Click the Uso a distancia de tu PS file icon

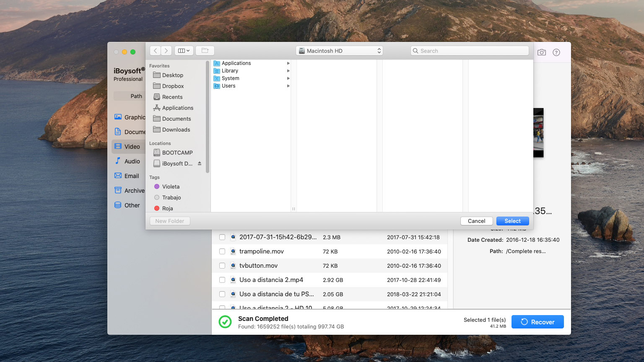click(x=233, y=294)
